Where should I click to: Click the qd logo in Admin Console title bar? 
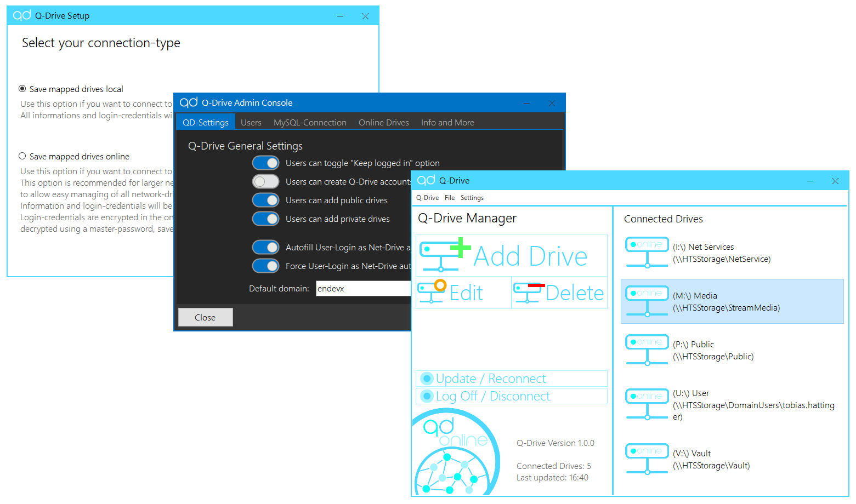point(189,102)
